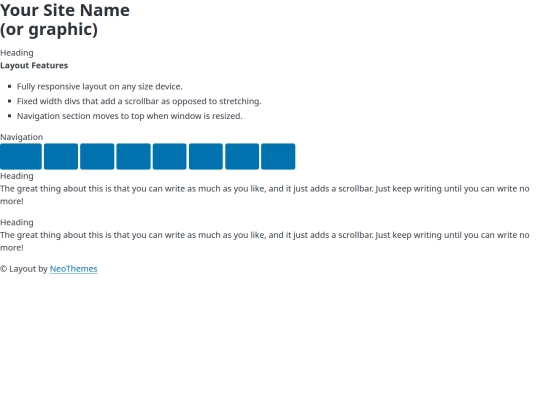Open the NeoThemes link in footer
Screen dimensions: 540x405
[x=73, y=269]
